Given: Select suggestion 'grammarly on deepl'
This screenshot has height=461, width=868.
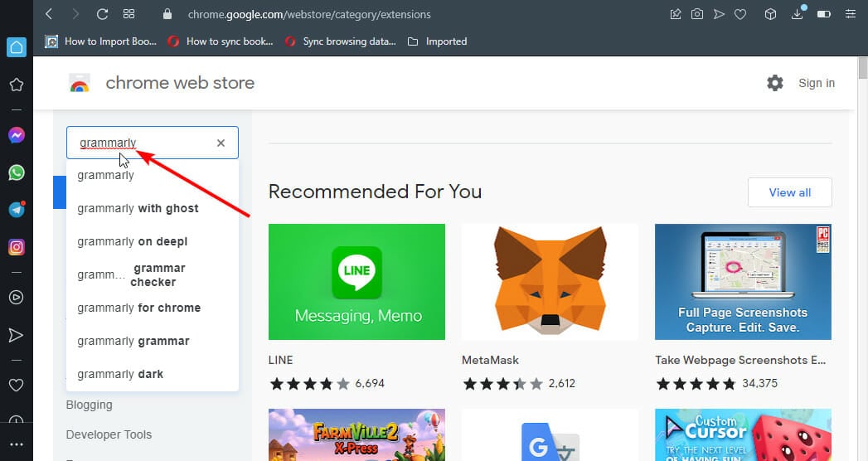Looking at the screenshot, I should (153, 242).
